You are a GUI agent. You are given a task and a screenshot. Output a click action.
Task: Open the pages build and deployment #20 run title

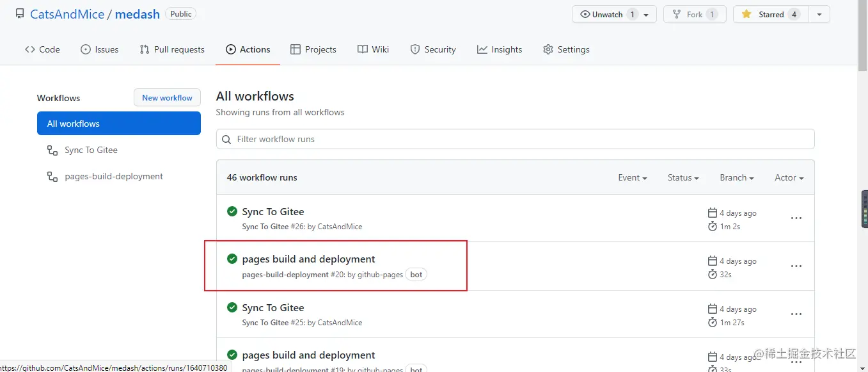point(308,259)
